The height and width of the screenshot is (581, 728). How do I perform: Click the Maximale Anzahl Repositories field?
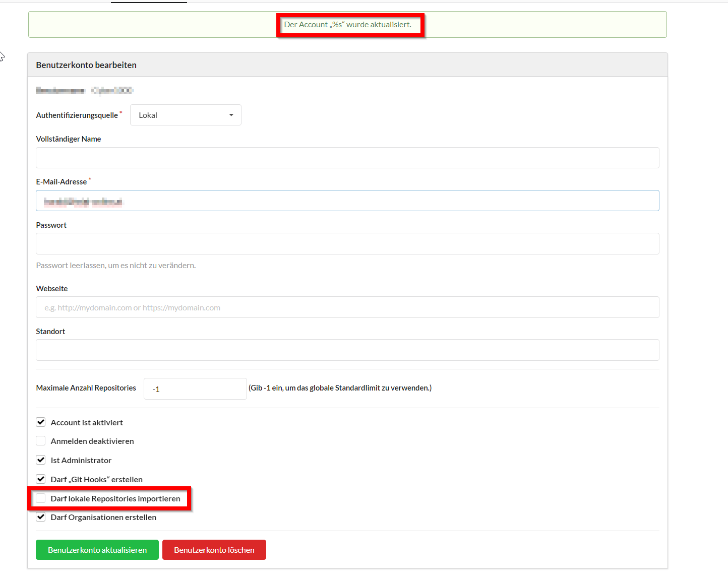(x=195, y=389)
